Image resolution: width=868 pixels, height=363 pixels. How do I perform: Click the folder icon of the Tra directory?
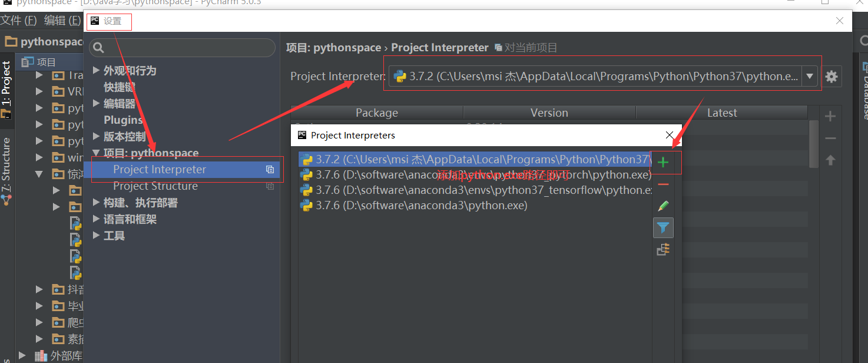[58, 75]
